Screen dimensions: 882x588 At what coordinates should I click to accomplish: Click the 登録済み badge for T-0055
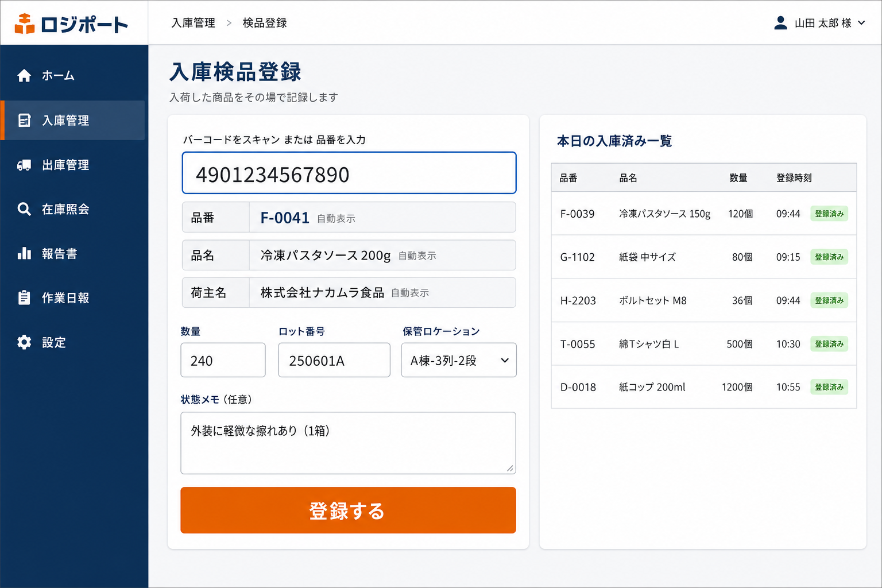click(x=829, y=344)
